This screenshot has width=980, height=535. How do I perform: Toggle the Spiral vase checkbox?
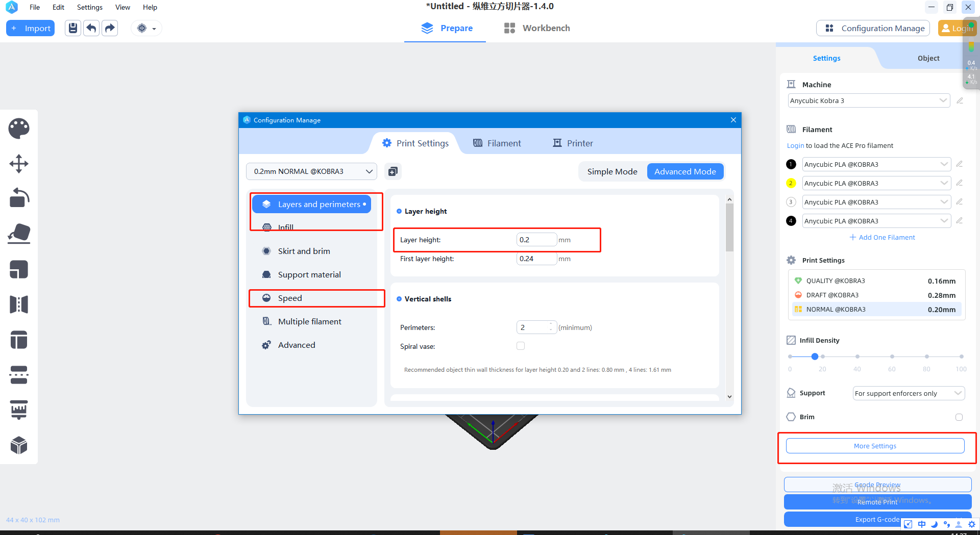point(521,346)
